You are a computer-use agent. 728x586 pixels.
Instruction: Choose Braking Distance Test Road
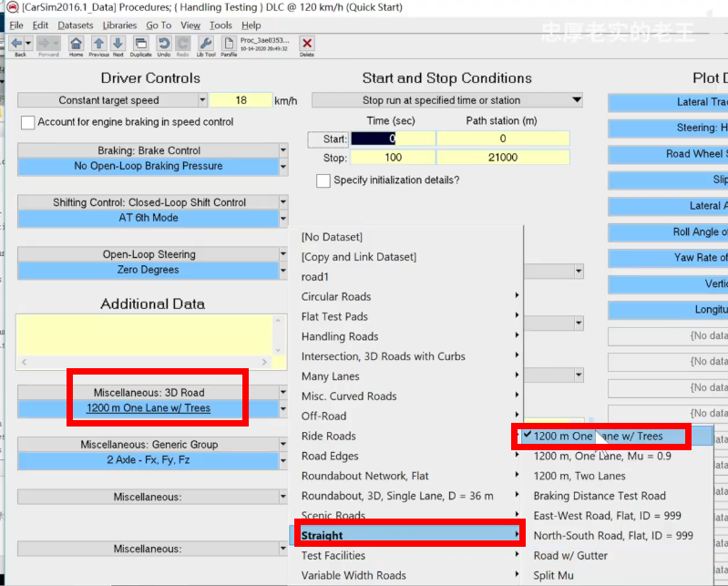point(600,497)
